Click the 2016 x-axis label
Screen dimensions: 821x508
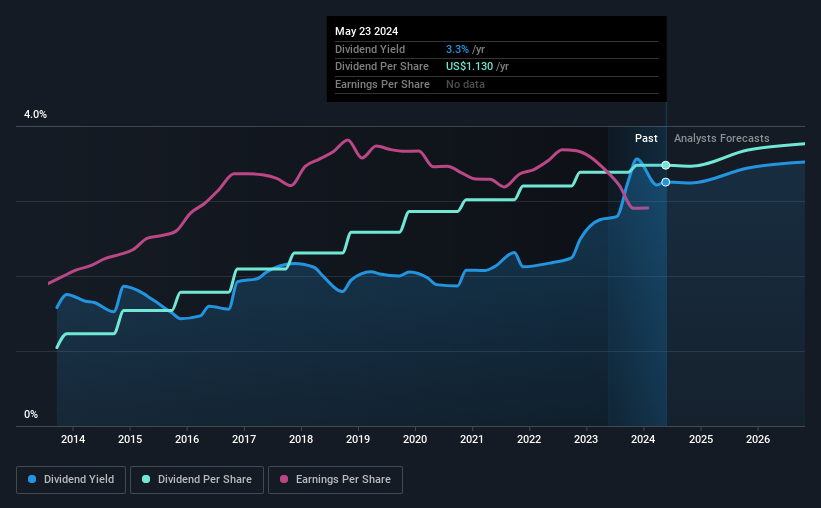(x=187, y=439)
